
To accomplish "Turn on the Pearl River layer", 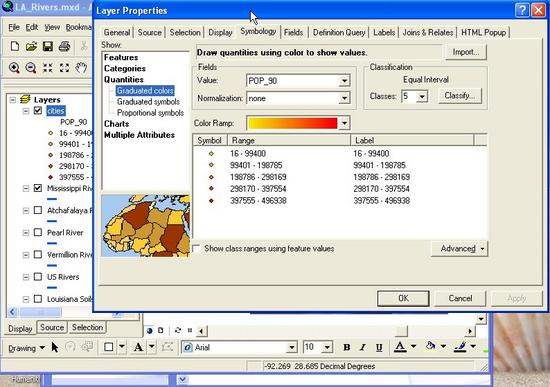I will coord(38,233).
